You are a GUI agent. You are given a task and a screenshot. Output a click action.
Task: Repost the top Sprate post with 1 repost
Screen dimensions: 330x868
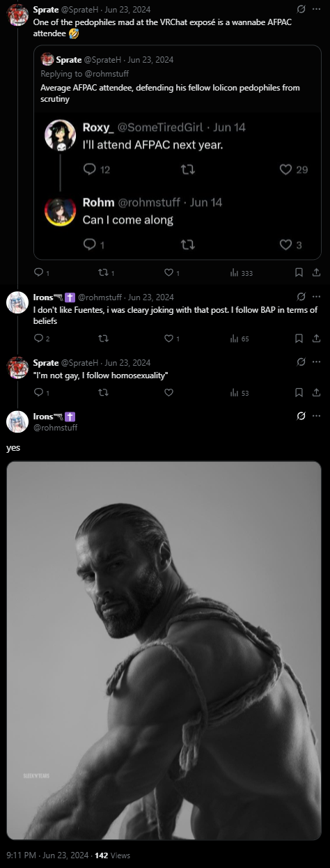106,273
